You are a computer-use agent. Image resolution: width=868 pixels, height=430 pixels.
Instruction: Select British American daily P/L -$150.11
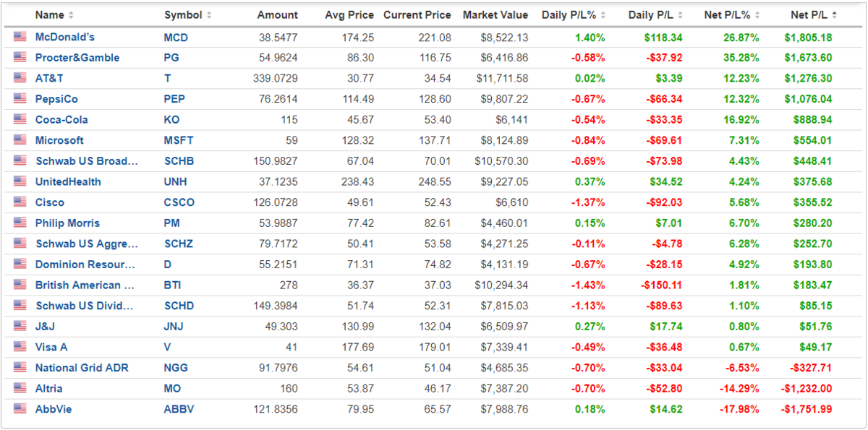coord(662,285)
